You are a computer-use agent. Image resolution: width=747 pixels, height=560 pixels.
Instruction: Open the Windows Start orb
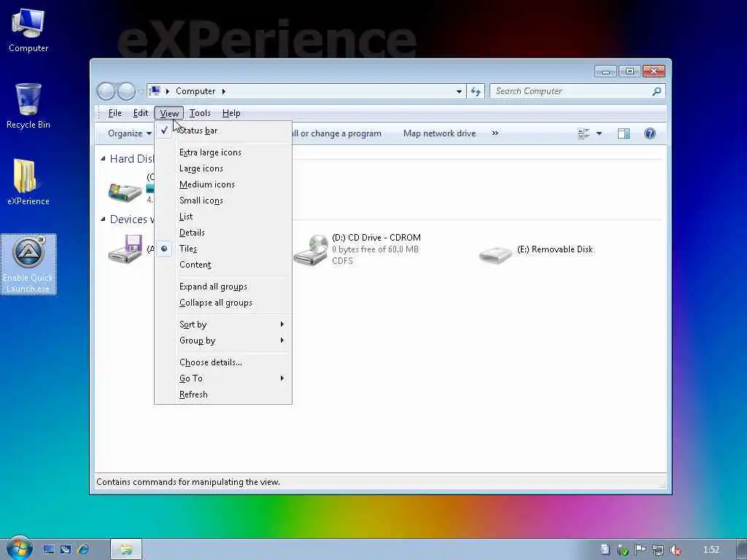[19, 548]
